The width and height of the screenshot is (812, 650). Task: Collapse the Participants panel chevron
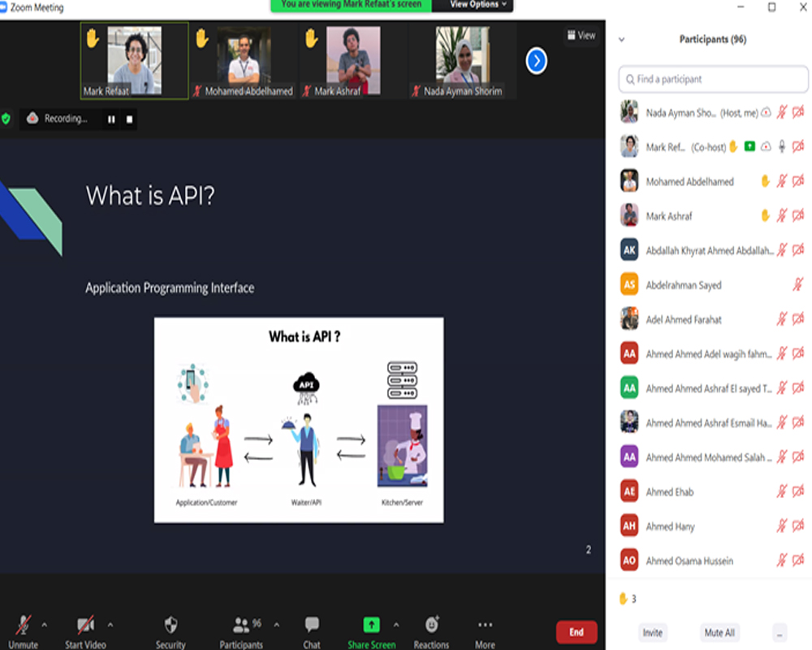(622, 39)
